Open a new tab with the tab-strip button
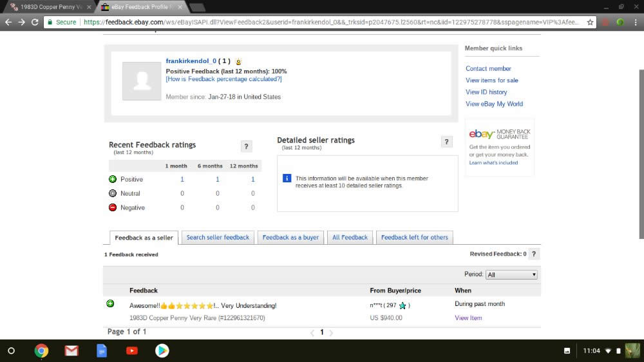The width and height of the screenshot is (644, 362). (198, 7)
